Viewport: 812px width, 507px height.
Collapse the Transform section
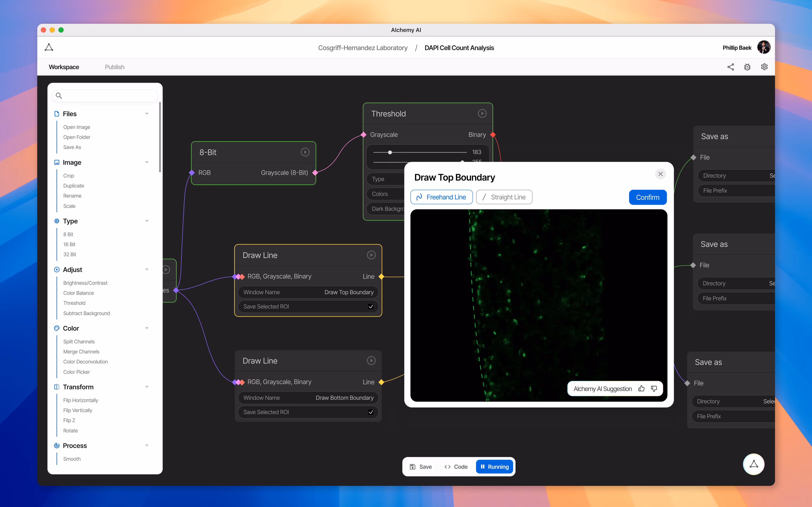[x=147, y=387]
